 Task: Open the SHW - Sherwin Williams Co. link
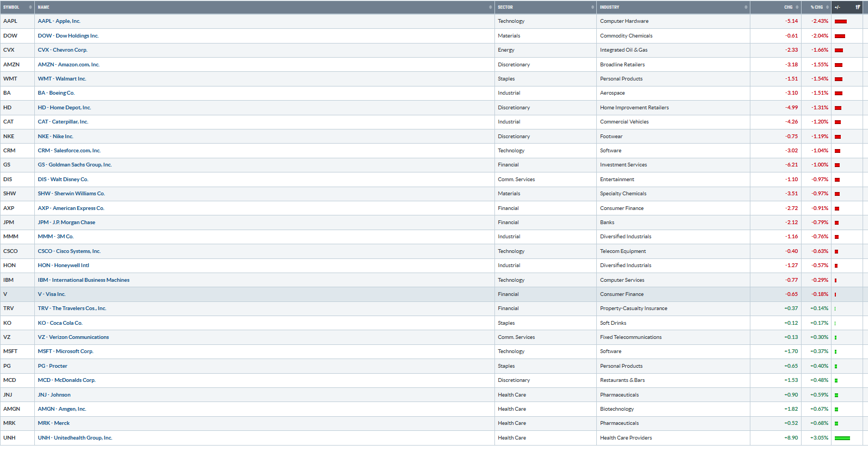click(x=71, y=194)
